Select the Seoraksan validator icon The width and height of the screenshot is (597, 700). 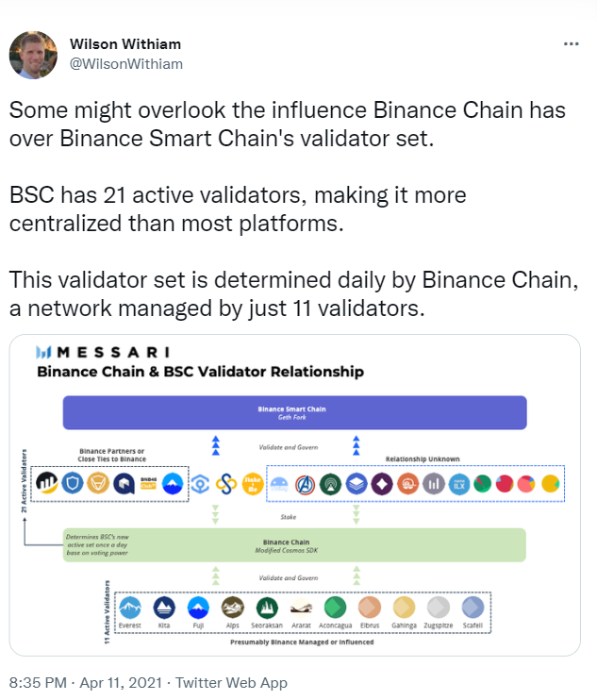click(267, 607)
